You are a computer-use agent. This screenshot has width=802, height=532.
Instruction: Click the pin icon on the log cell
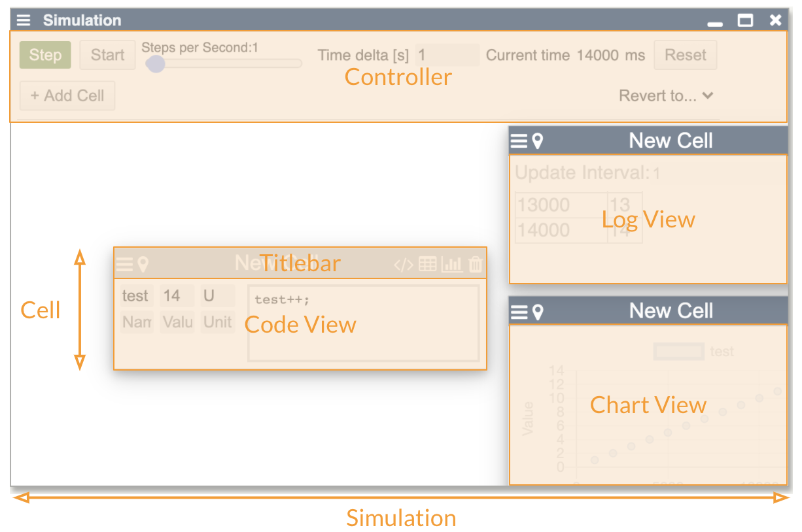pyautogui.click(x=538, y=141)
